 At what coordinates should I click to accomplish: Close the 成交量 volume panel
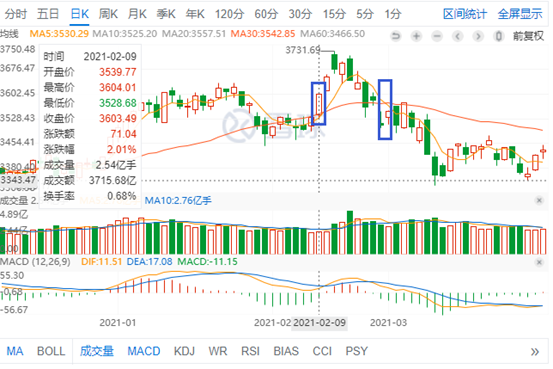[539, 200]
